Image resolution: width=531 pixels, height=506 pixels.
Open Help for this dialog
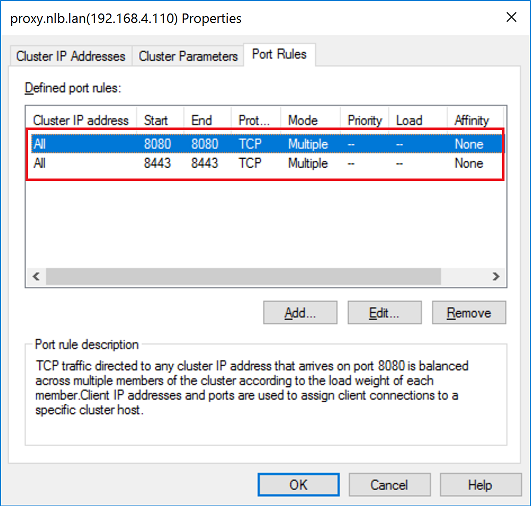click(481, 485)
